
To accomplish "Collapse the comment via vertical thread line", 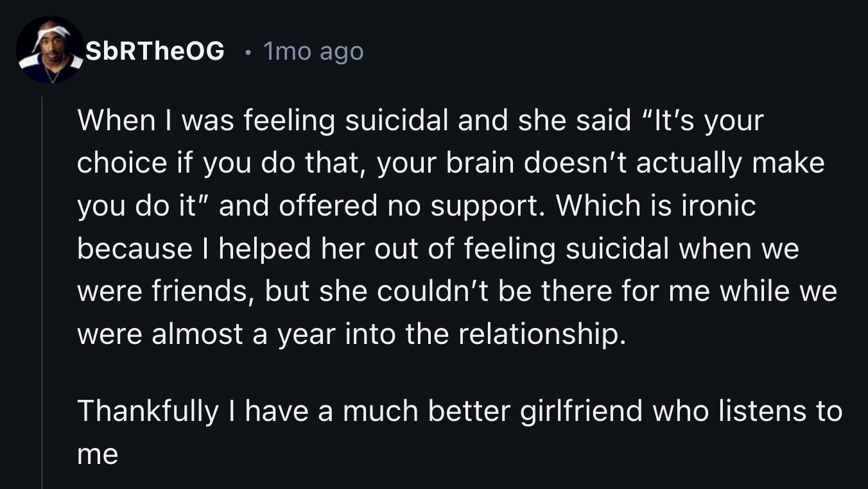I will point(42,289).
